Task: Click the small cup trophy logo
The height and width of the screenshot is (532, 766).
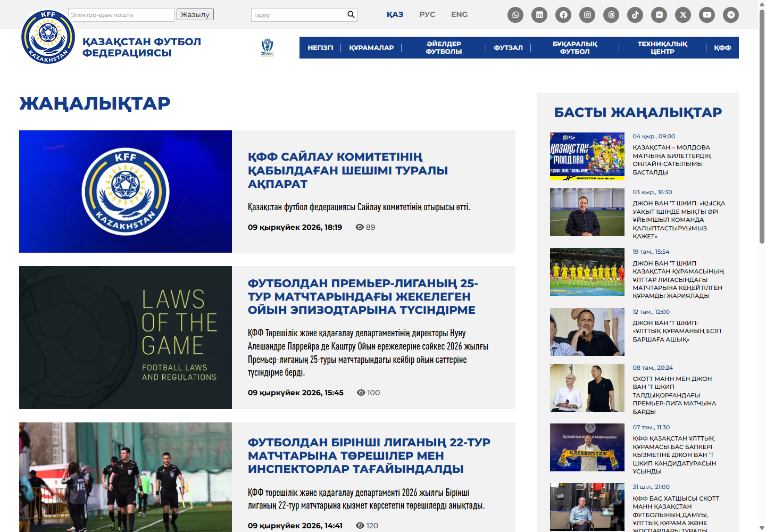Action: (268, 47)
